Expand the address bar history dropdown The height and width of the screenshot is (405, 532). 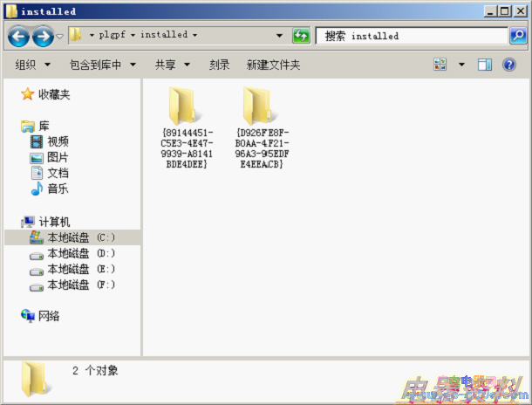280,36
